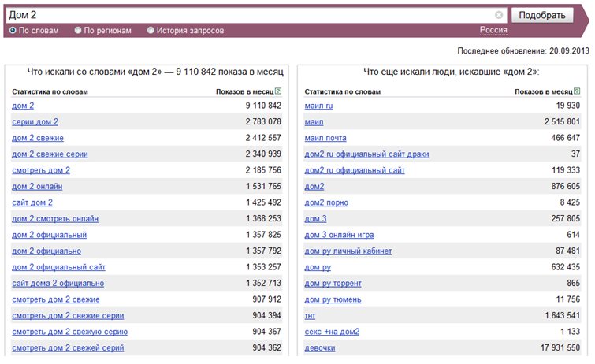595x364 pixels.
Task: Open the "маил" link with 2 515 801 shows
Action: [x=314, y=122]
